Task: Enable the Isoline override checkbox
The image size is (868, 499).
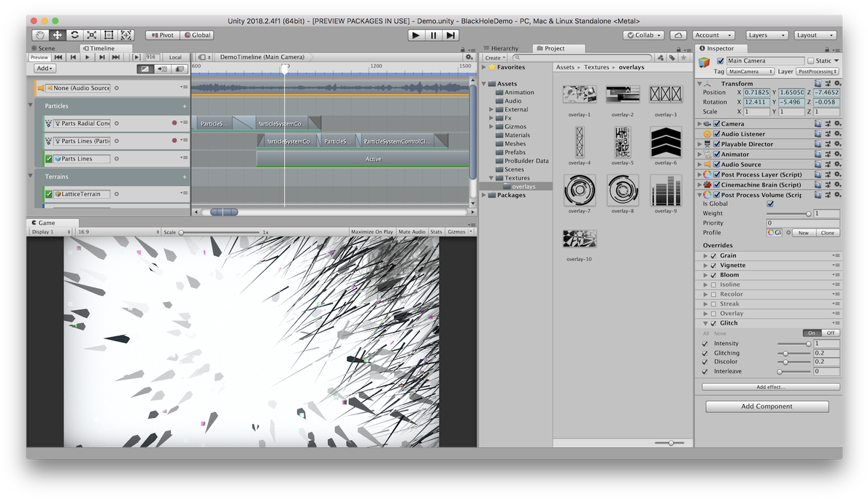Action: tap(713, 285)
